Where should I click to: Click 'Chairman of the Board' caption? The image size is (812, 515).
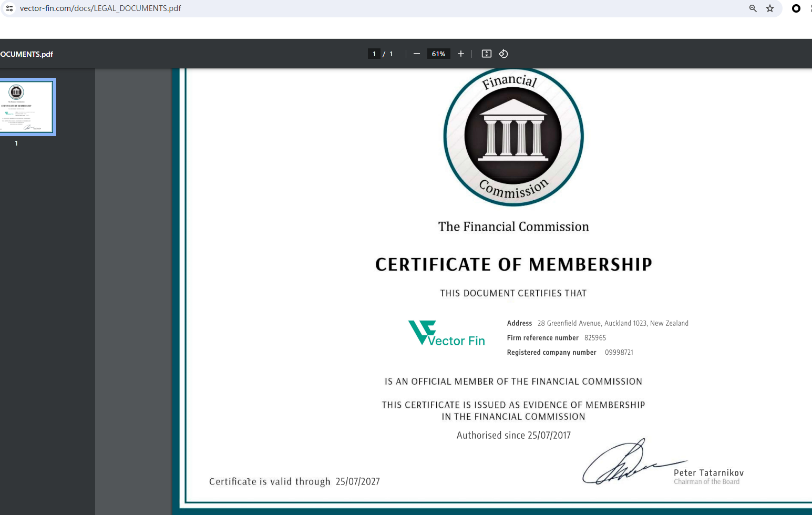coord(707,482)
